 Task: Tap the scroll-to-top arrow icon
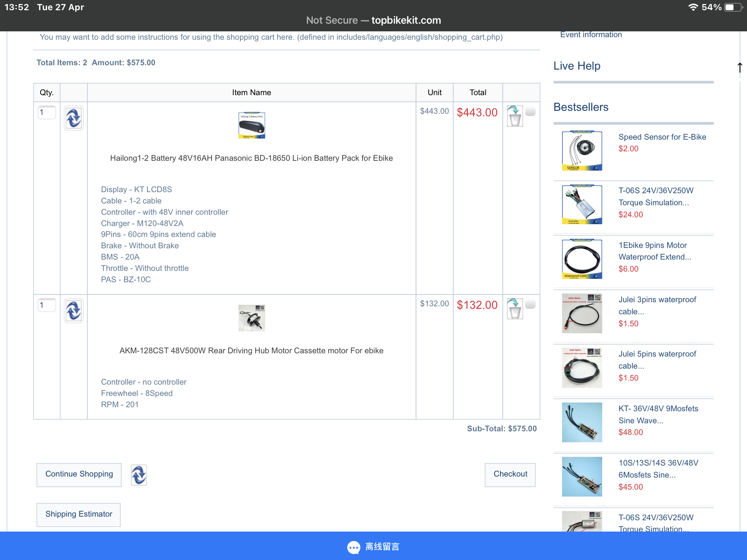click(739, 67)
